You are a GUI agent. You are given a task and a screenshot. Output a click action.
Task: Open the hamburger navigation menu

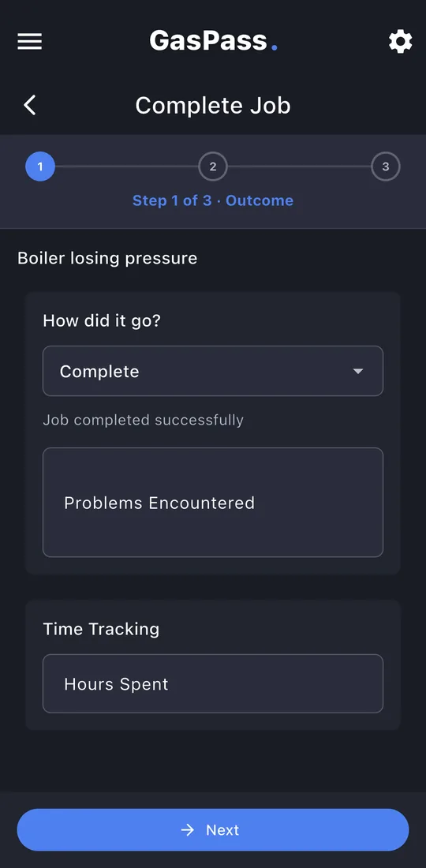coord(30,42)
